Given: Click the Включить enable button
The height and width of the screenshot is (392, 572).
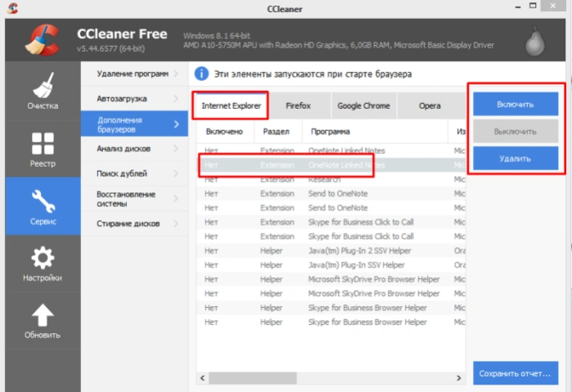Looking at the screenshot, I should tap(516, 104).
